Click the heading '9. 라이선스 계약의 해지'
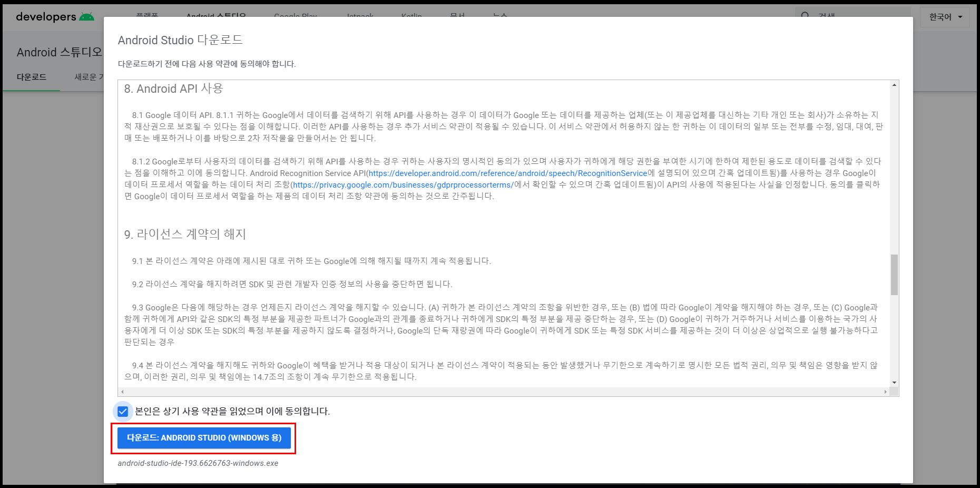 pyautogui.click(x=185, y=234)
